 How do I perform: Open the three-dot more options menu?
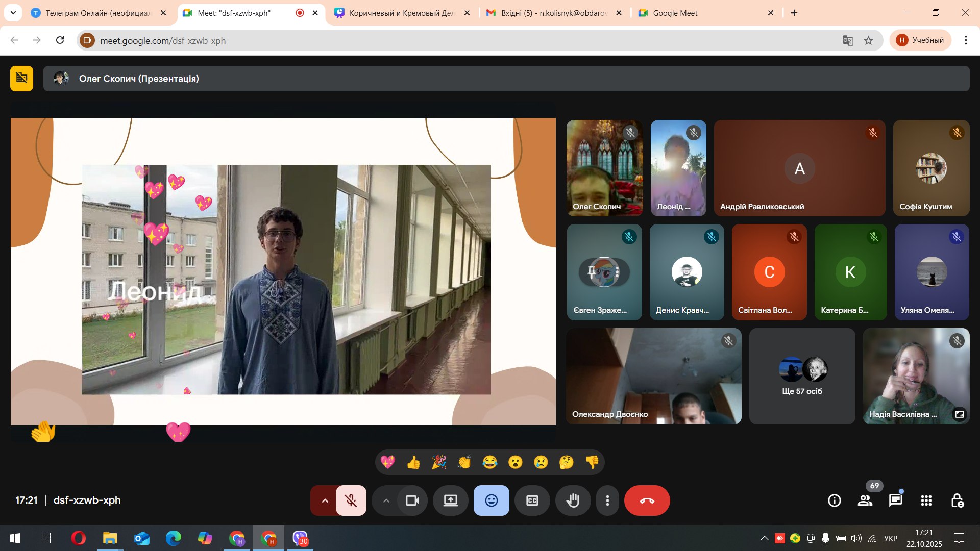(607, 500)
